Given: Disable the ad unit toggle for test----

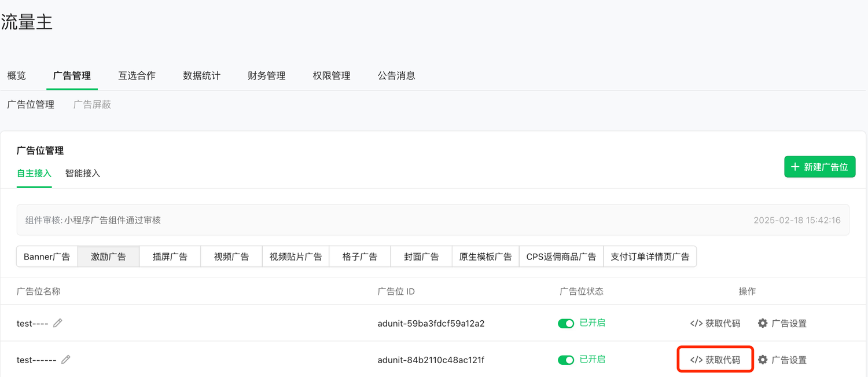Looking at the screenshot, I should coord(565,323).
